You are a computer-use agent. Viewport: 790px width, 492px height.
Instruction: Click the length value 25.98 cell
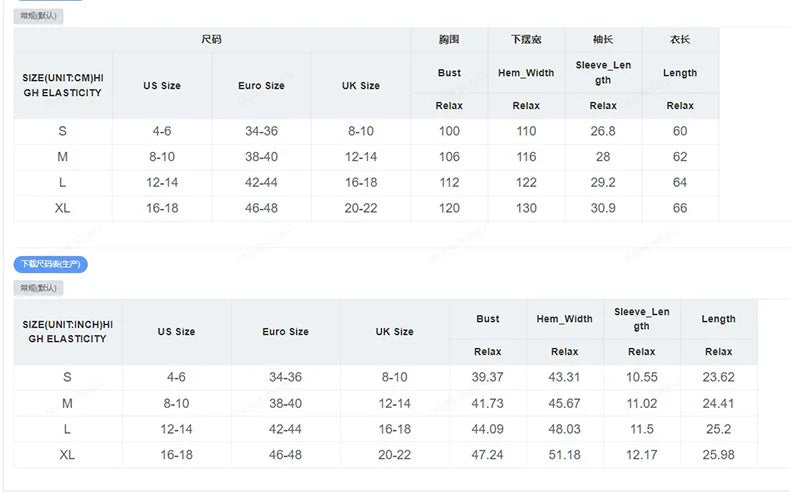click(x=718, y=455)
